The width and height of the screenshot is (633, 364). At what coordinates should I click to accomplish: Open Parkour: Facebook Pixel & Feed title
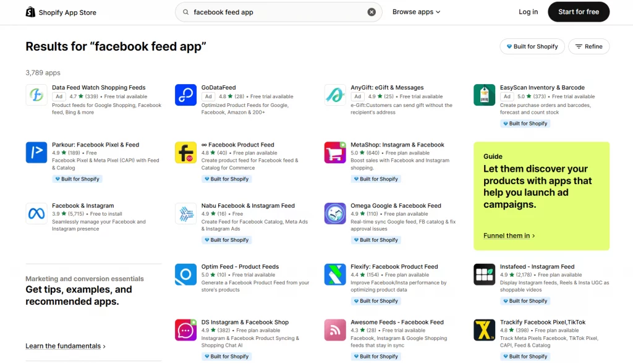click(95, 145)
